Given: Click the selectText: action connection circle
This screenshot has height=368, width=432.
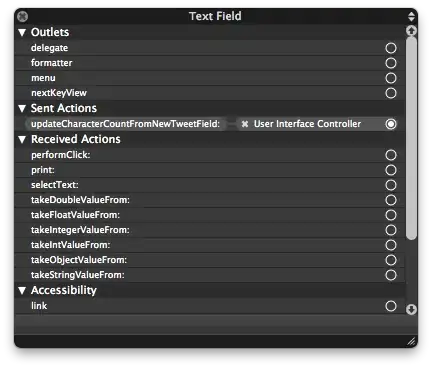Looking at the screenshot, I should click(x=391, y=185).
